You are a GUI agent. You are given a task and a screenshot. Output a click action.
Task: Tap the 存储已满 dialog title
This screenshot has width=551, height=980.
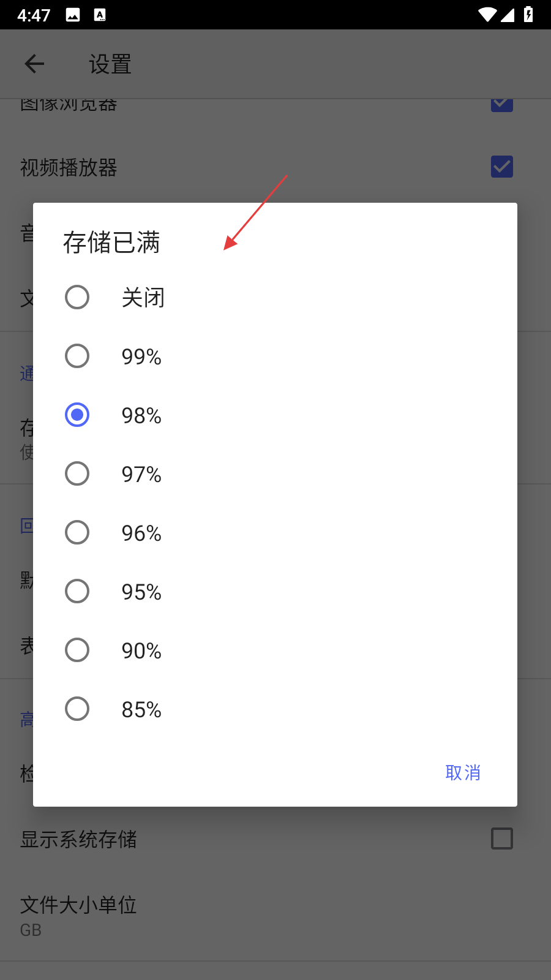111,243
